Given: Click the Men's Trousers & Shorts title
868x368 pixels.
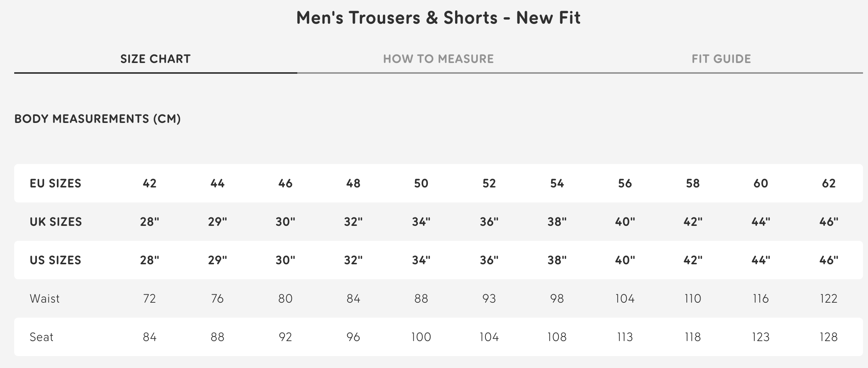Looking at the screenshot, I should point(438,18).
